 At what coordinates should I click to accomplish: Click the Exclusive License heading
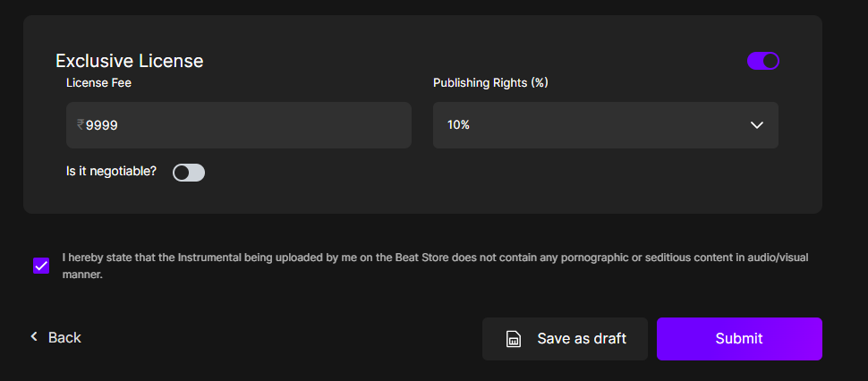point(130,61)
